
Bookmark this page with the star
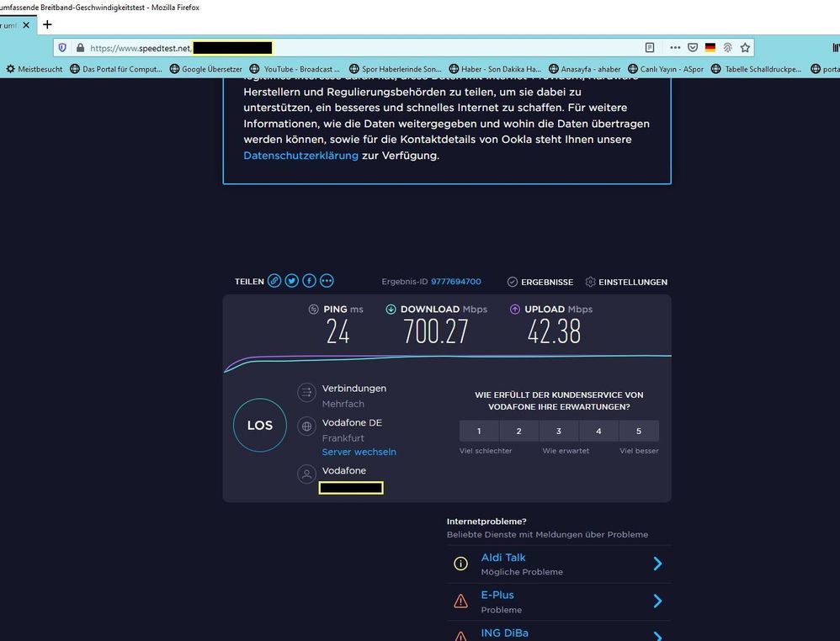point(745,48)
